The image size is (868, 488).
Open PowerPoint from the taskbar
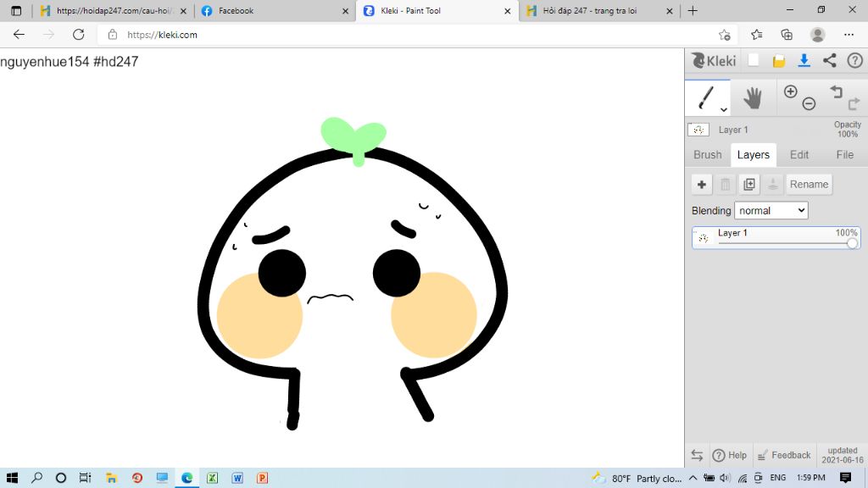(x=262, y=478)
